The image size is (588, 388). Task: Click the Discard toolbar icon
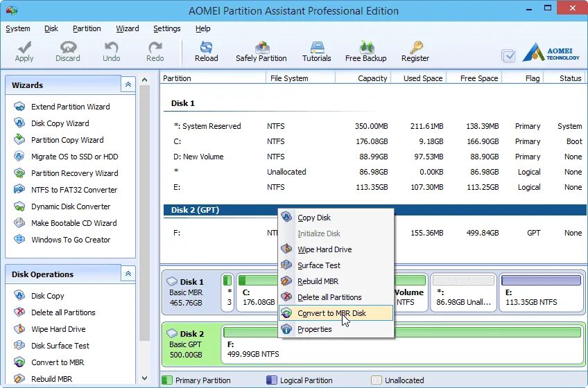coord(68,48)
